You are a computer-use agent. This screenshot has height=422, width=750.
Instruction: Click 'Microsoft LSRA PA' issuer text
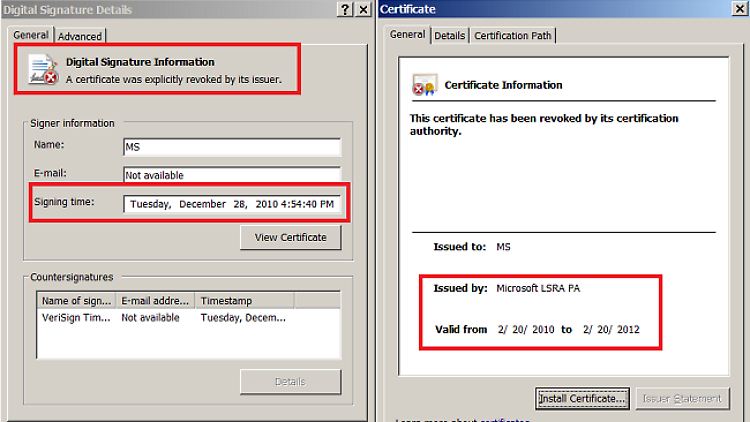[538, 288]
